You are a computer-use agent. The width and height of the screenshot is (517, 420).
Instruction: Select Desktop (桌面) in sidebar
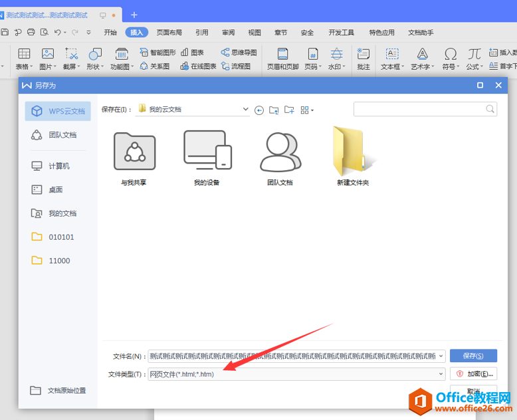point(58,189)
